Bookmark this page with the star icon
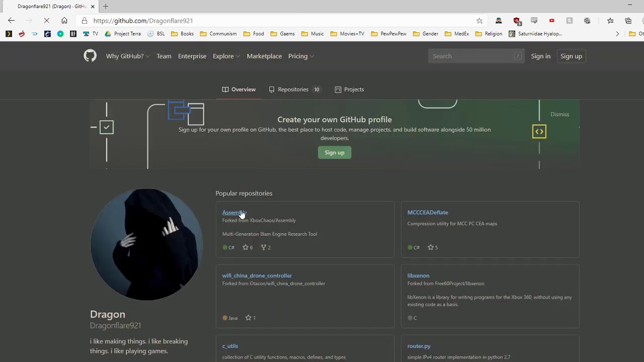Image resolution: width=644 pixels, height=362 pixels. click(479, 21)
